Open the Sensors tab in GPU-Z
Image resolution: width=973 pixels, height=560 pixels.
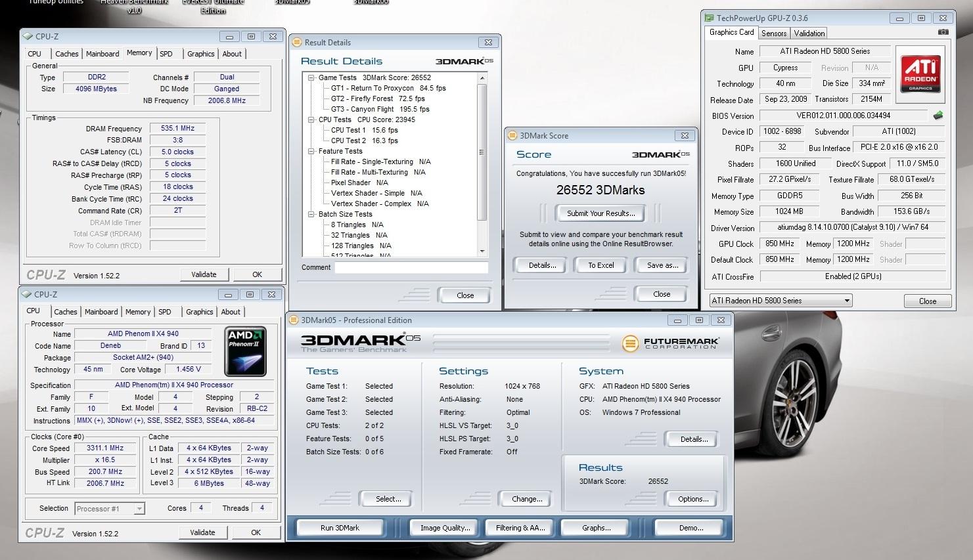click(774, 33)
